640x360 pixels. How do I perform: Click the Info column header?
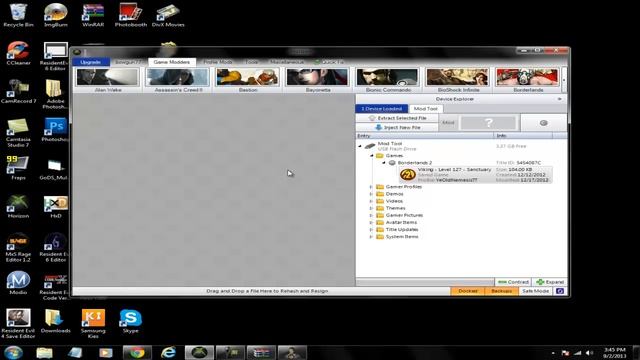[x=523, y=136]
